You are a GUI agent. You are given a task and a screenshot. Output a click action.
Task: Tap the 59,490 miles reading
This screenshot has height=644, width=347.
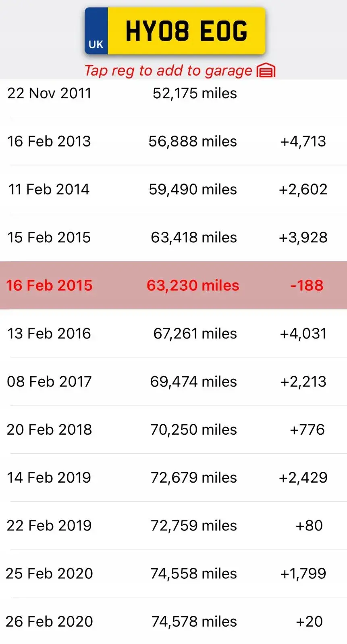tap(193, 189)
